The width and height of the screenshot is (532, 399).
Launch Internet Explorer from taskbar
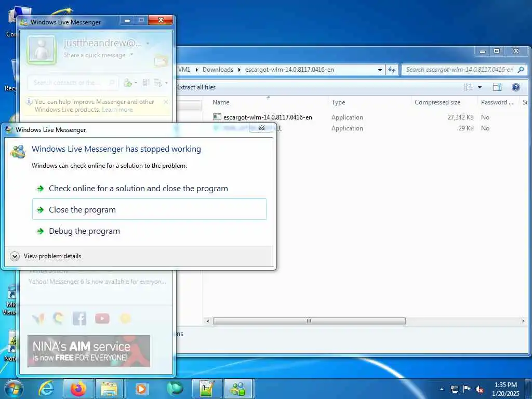pos(46,389)
